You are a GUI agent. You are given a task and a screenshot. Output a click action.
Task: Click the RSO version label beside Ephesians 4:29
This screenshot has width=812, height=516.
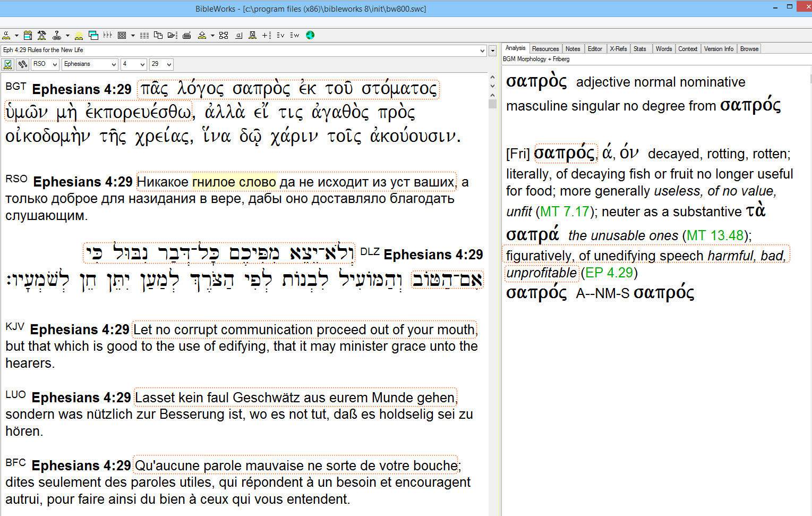(x=16, y=179)
